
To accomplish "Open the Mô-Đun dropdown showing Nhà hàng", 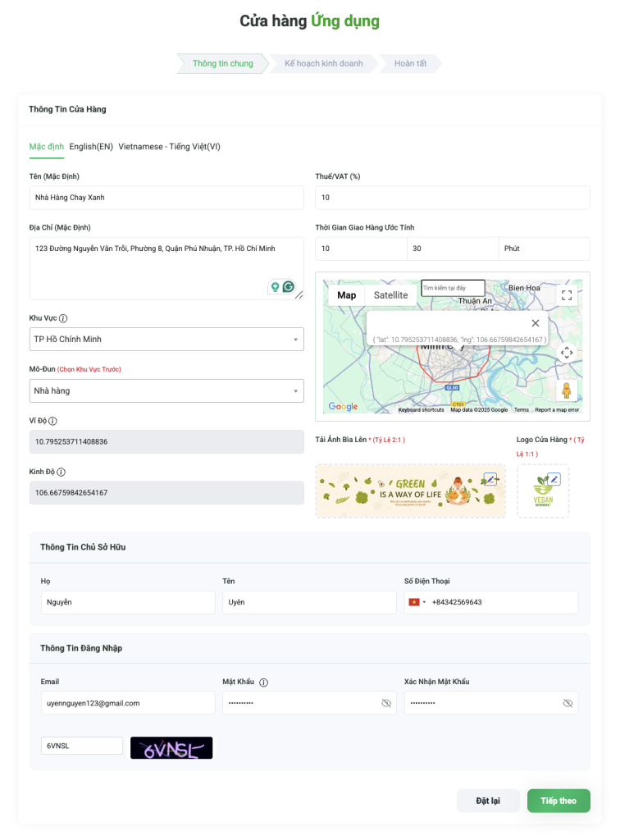I will pyautogui.click(x=166, y=390).
